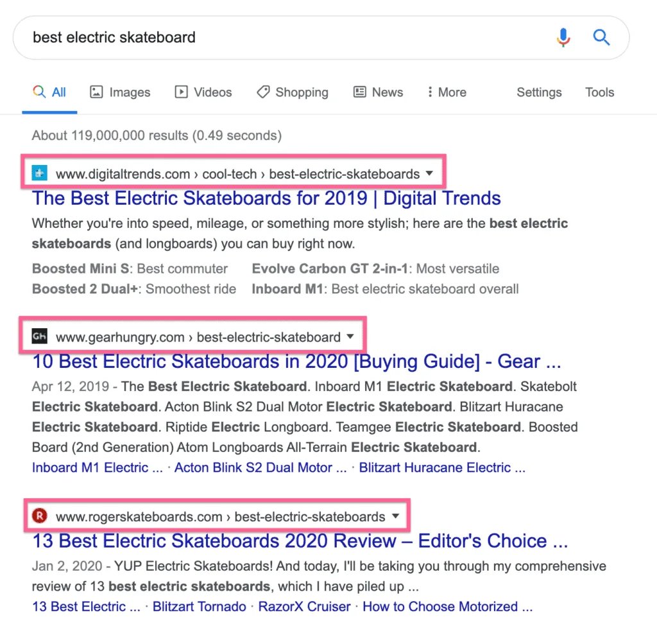Screen dimensions: 657x644
Task: Open 'The Best Electric Skateboards for 2019' result
Action: 266,198
